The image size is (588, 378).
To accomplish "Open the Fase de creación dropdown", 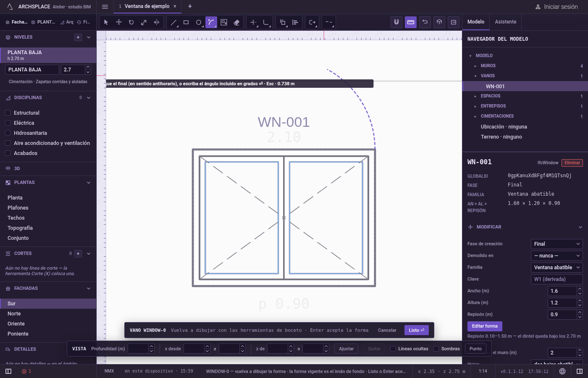I will coord(557,244).
